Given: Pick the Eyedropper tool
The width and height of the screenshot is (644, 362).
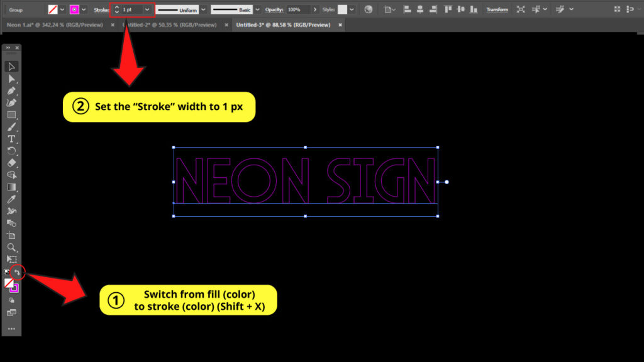Looking at the screenshot, I should coord(11,199).
